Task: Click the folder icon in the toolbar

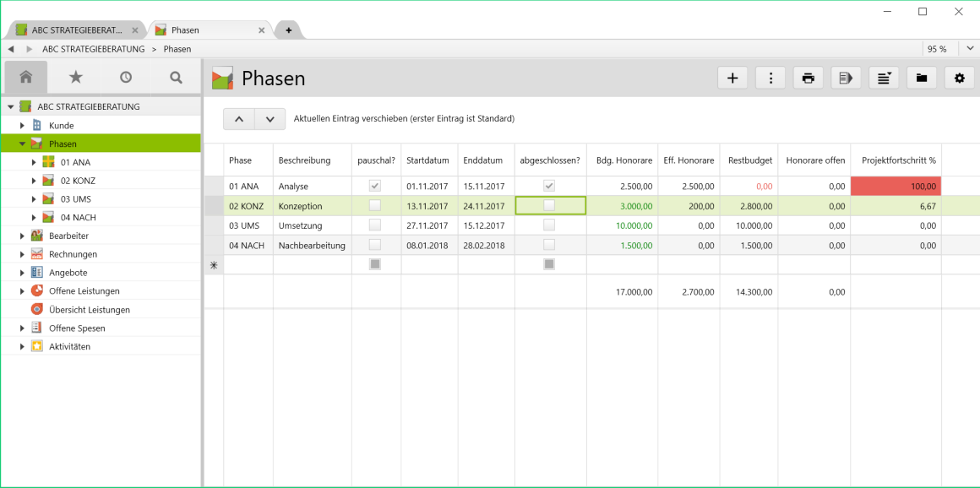Action: (921, 78)
